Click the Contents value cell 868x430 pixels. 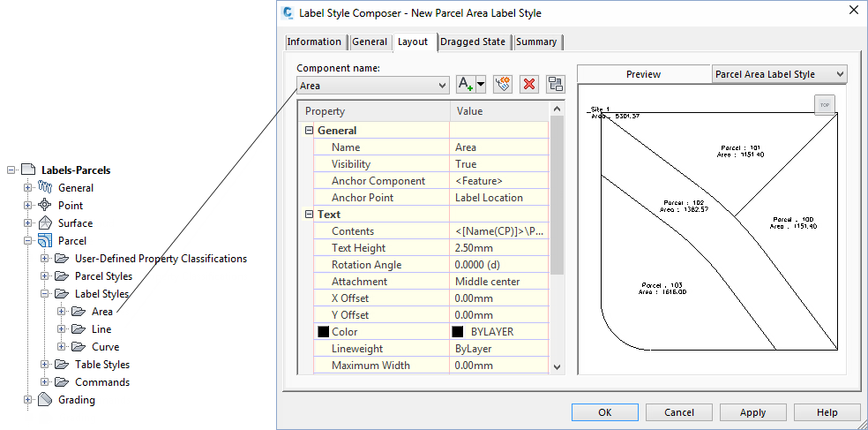499,231
